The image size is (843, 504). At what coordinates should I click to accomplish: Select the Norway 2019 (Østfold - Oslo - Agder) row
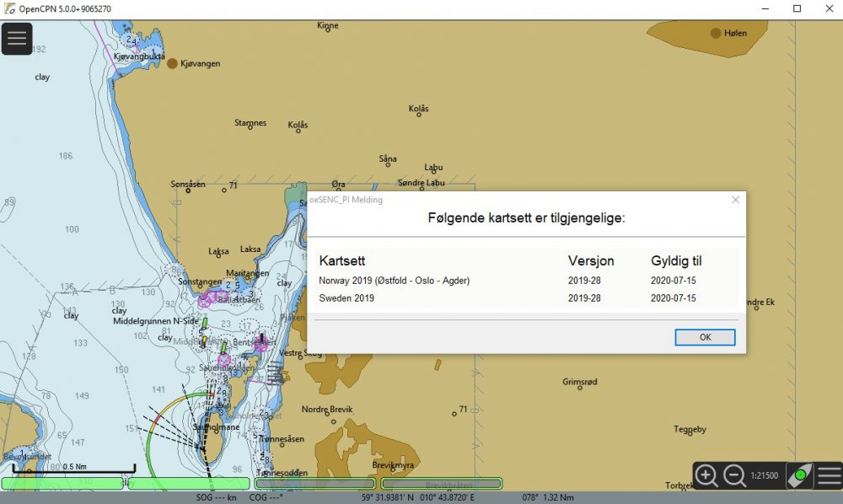coord(526,281)
